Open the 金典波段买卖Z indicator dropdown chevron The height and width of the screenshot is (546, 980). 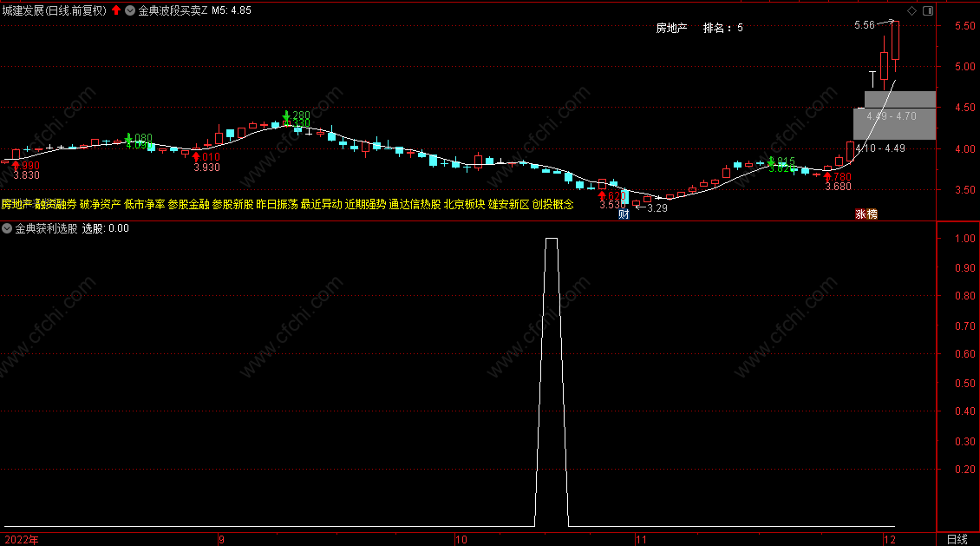[x=130, y=10]
